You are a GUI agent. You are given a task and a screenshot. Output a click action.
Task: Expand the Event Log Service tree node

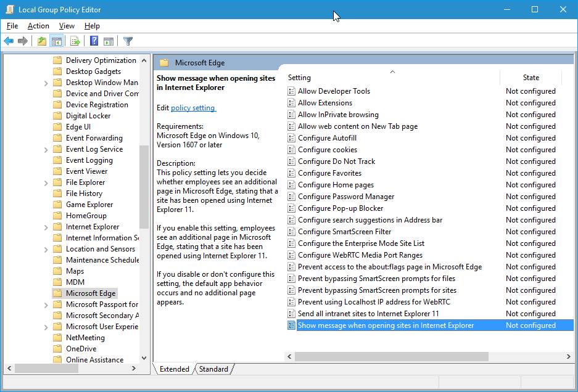(x=46, y=150)
